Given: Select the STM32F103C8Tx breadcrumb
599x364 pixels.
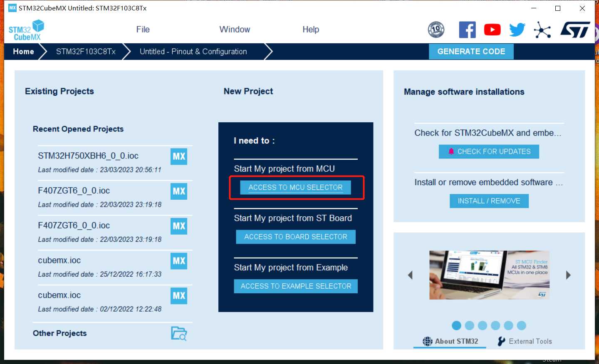Looking at the screenshot, I should click(x=86, y=52).
